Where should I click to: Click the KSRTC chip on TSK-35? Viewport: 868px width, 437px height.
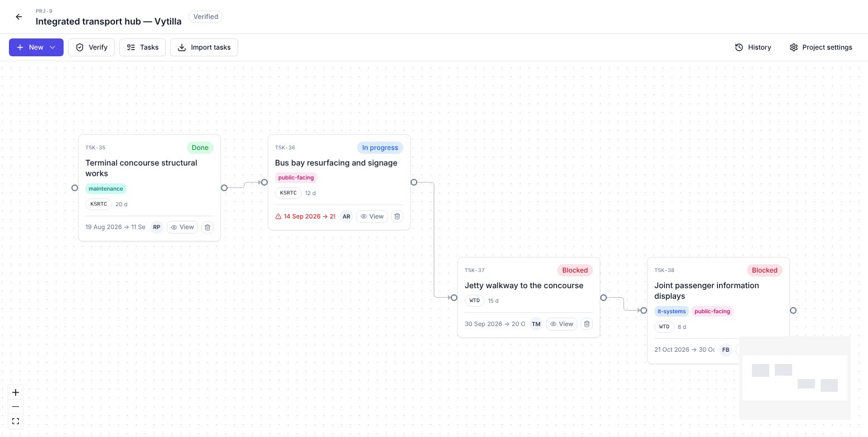pos(99,204)
